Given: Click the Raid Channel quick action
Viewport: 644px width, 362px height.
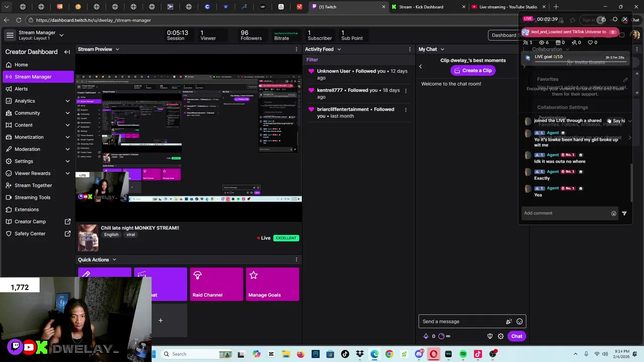Looking at the screenshot, I should [216, 284].
